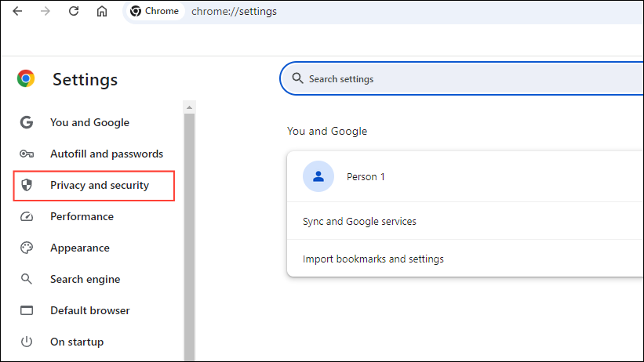Click the You and Google section heading
Screen dimensions: 644x362
point(327,132)
